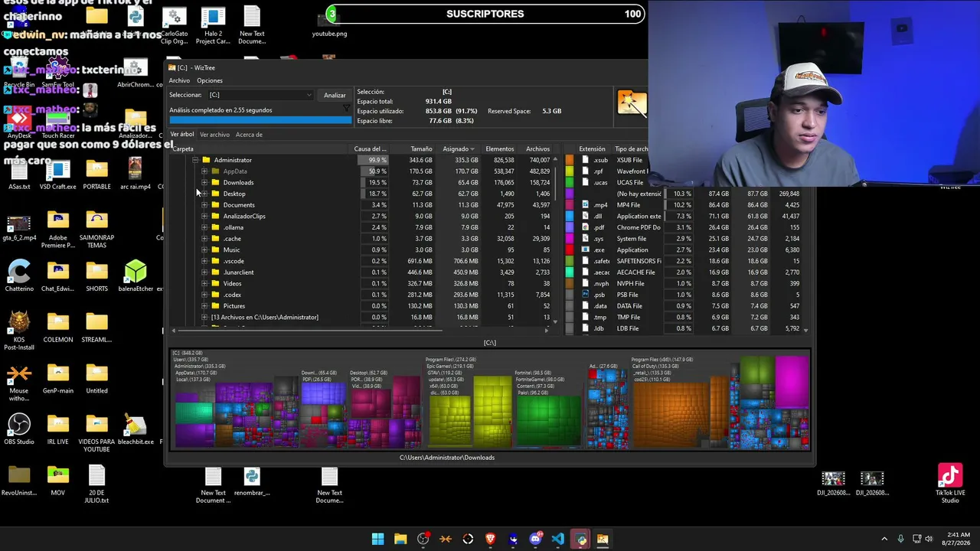The image size is (980, 551).
Task: Switch to the Ver archivo tab
Action: click(x=214, y=135)
